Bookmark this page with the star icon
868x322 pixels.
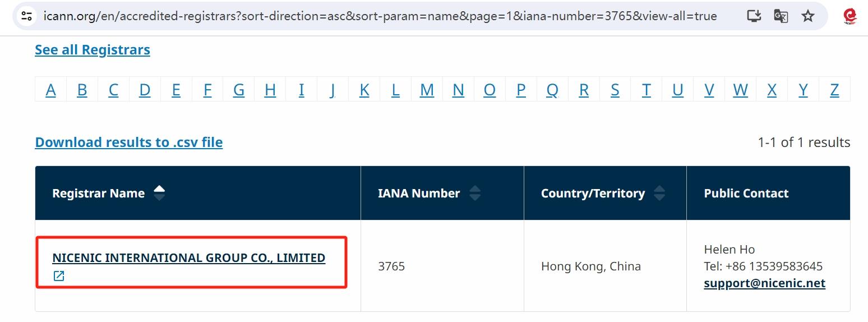(807, 16)
